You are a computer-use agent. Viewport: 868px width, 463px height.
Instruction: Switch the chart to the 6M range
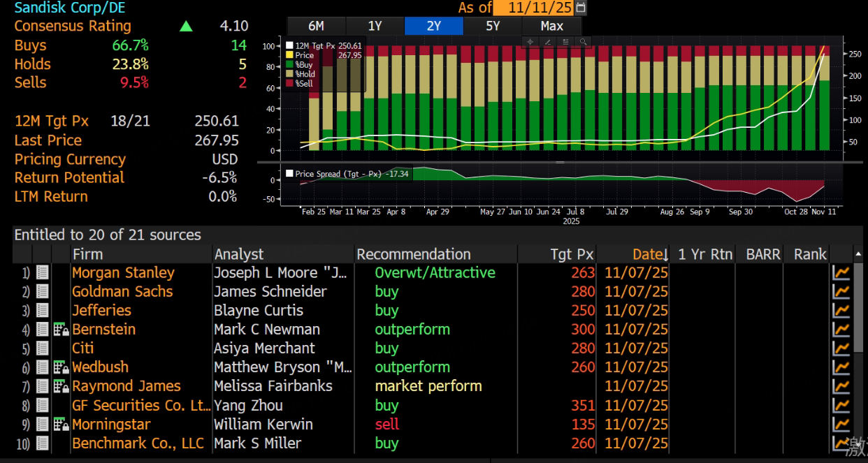coord(316,26)
